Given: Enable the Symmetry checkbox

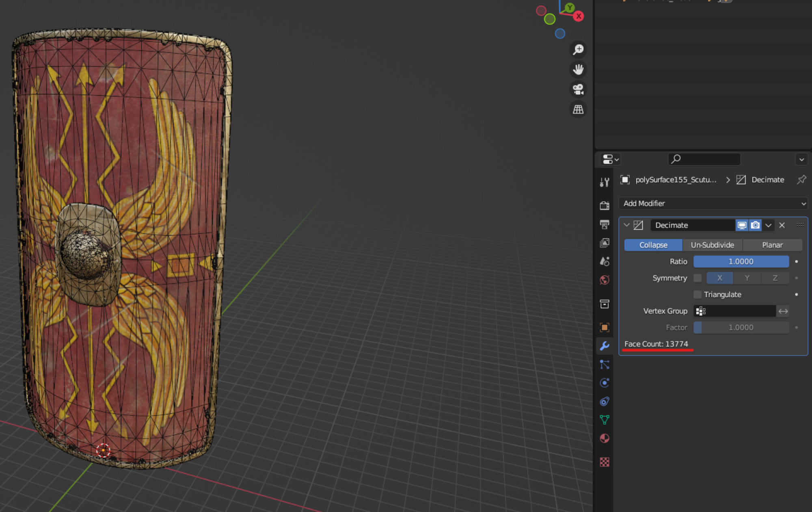Looking at the screenshot, I should pyautogui.click(x=698, y=278).
